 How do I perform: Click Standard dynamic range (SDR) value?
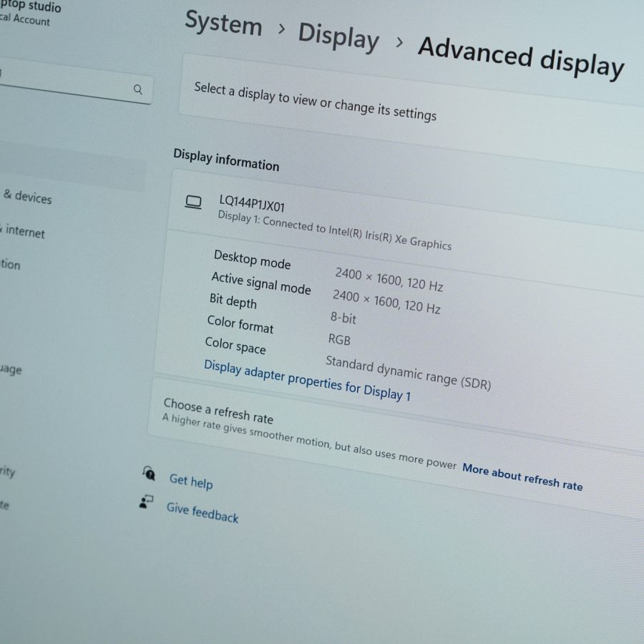(x=409, y=373)
